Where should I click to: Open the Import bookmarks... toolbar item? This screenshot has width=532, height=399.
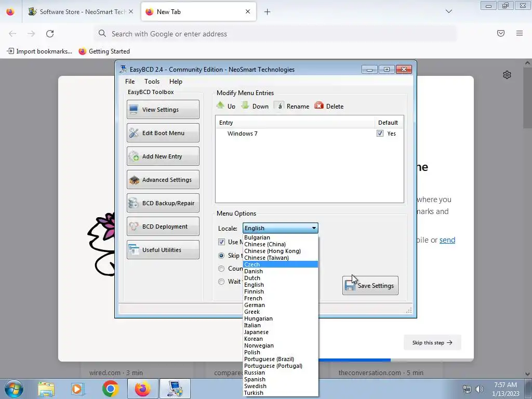pos(39,51)
